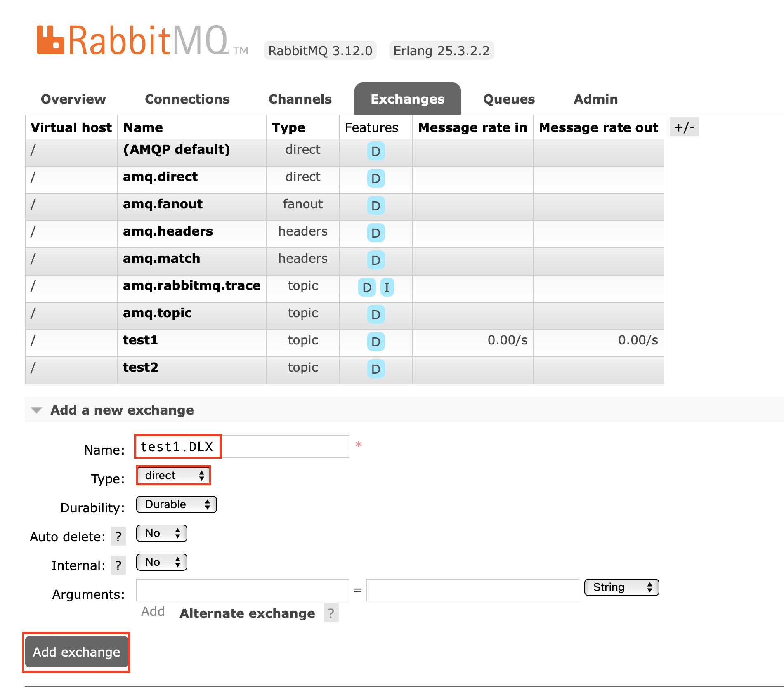Viewport: 784px width, 688px height.
Task: Click the Arguments value input field
Action: pos(472,590)
